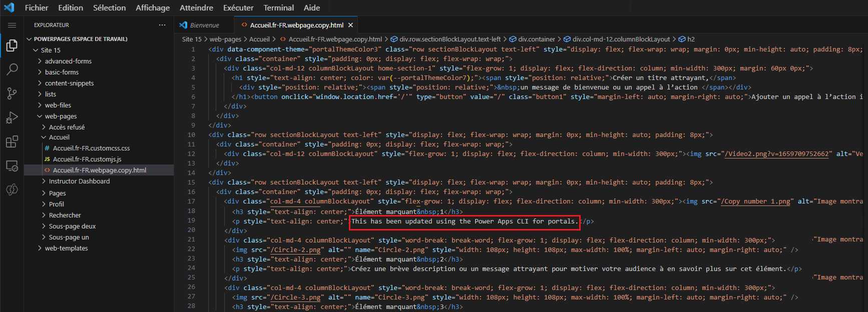Place cursor in 'This has been updated' text
Image resolution: width=868 pixels, height=312 pixels.
(x=393, y=221)
